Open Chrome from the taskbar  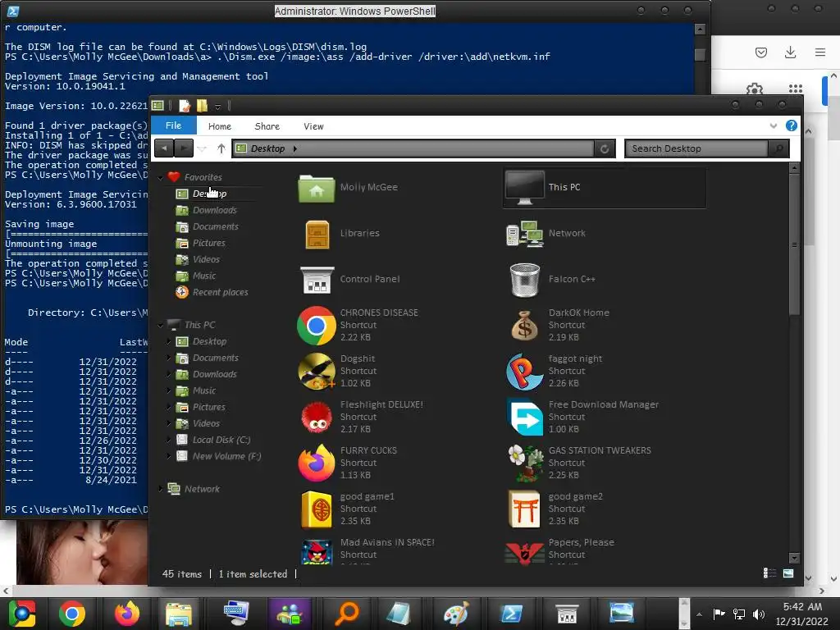(x=72, y=614)
